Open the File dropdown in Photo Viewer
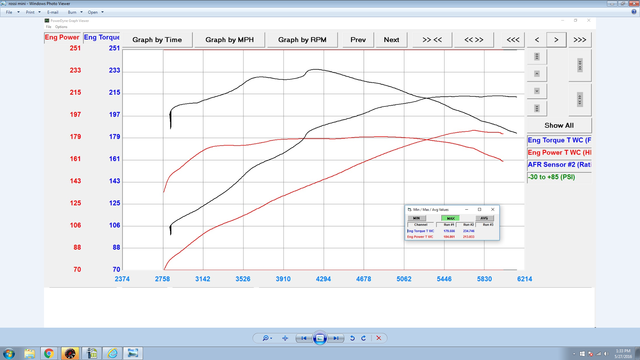 point(12,12)
